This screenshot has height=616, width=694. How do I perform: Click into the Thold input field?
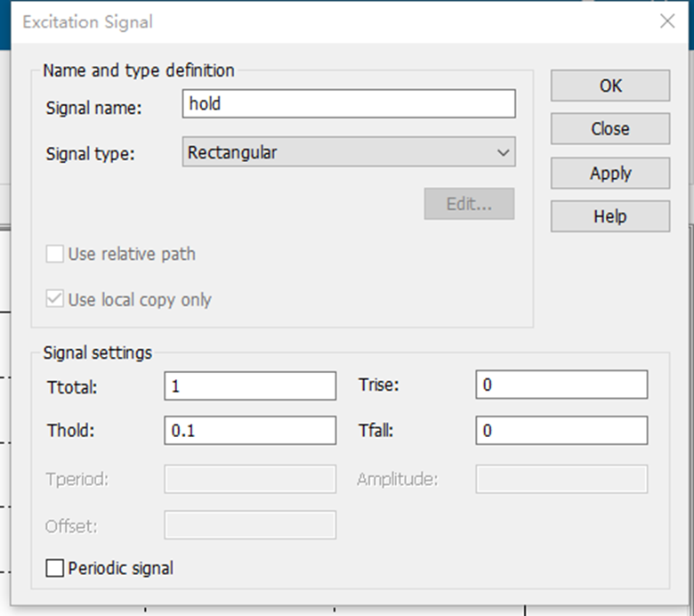click(250, 431)
